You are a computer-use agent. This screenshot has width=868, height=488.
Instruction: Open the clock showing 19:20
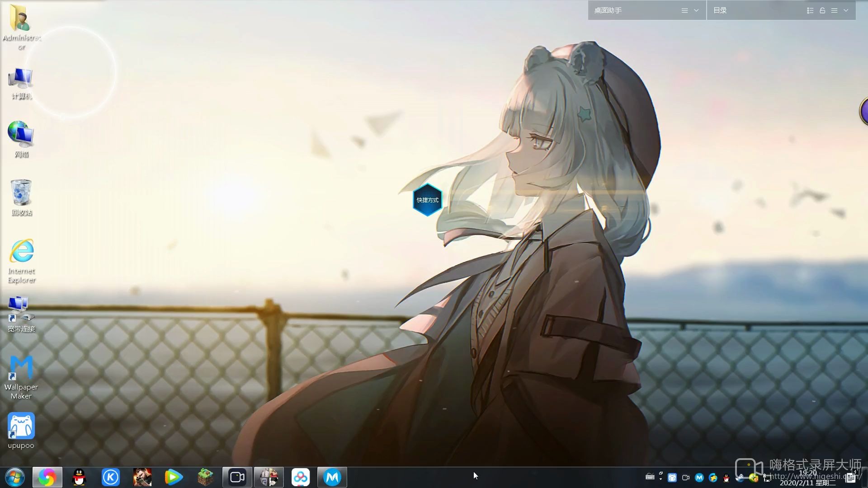coord(808,478)
